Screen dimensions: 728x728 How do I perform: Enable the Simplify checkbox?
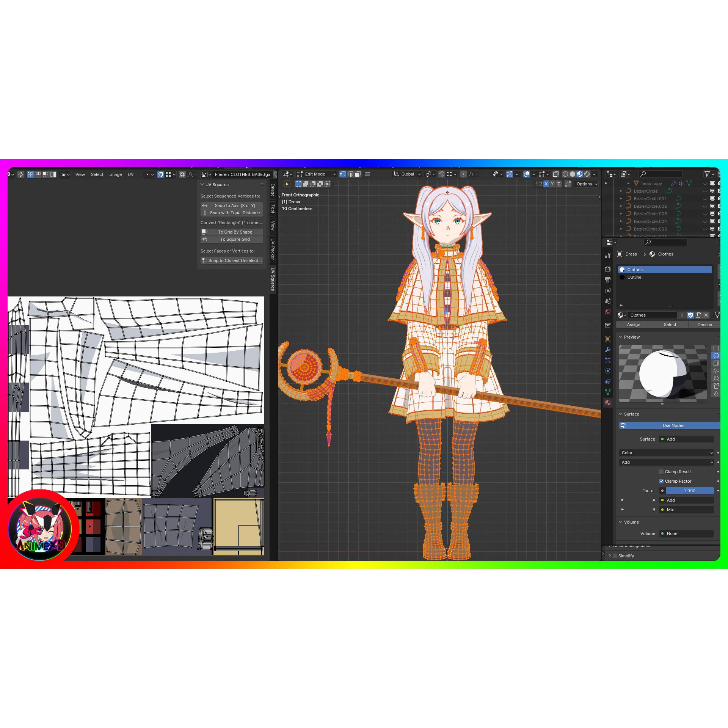coord(615,556)
